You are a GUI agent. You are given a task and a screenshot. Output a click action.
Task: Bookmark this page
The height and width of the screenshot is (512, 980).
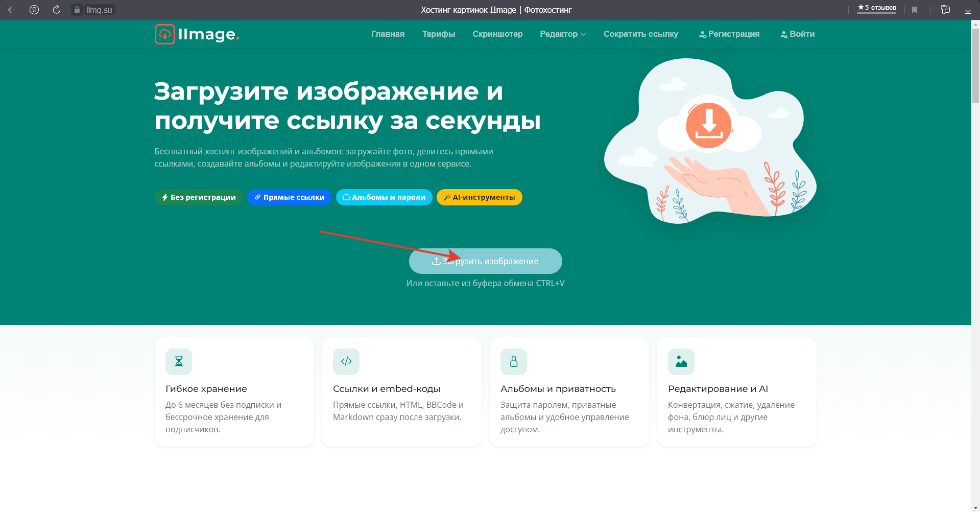click(915, 10)
